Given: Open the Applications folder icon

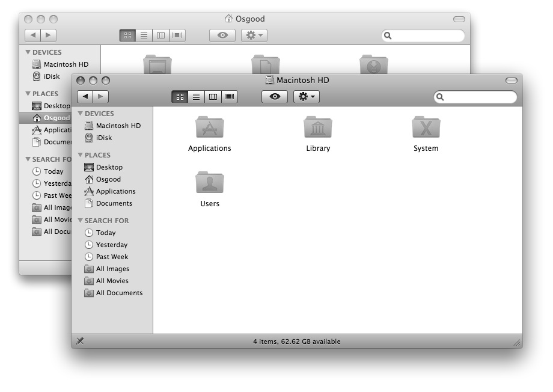Looking at the screenshot, I should (x=209, y=128).
